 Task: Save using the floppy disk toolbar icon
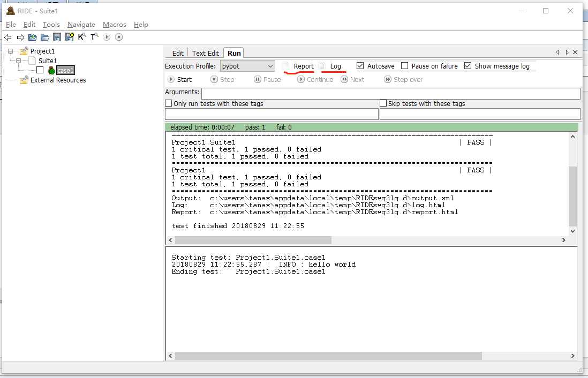57,37
